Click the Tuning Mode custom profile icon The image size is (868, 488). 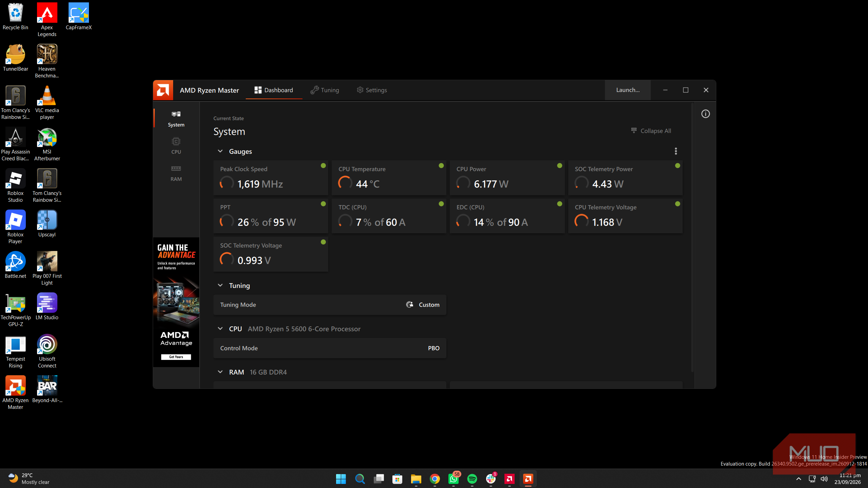point(410,305)
